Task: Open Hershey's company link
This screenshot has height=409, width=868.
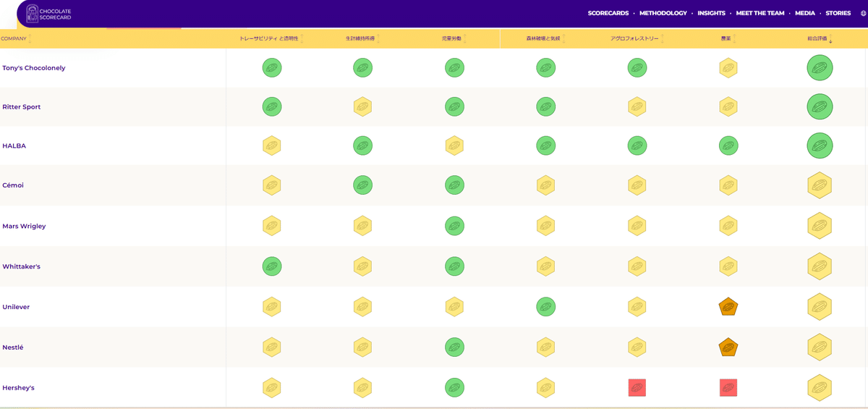Action: pos(18,388)
